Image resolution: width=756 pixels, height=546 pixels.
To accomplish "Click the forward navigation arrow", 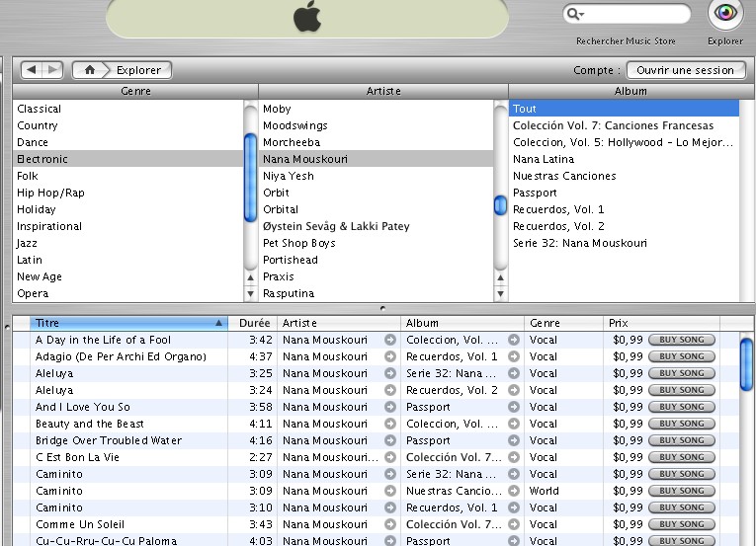I will 52,70.
